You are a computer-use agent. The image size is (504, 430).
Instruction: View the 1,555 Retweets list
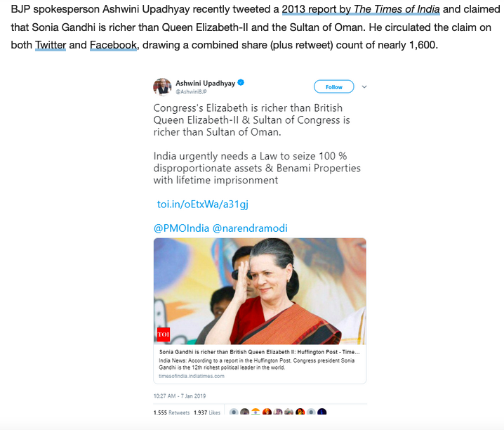[x=172, y=412]
